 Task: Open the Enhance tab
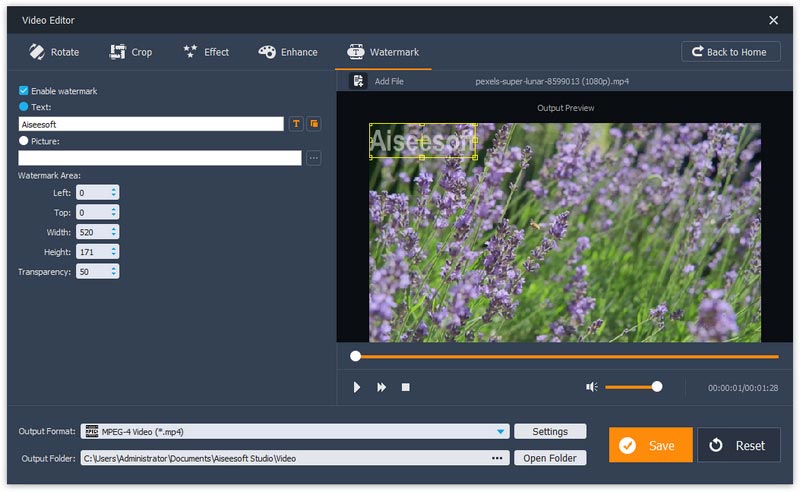tap(288, 52)
